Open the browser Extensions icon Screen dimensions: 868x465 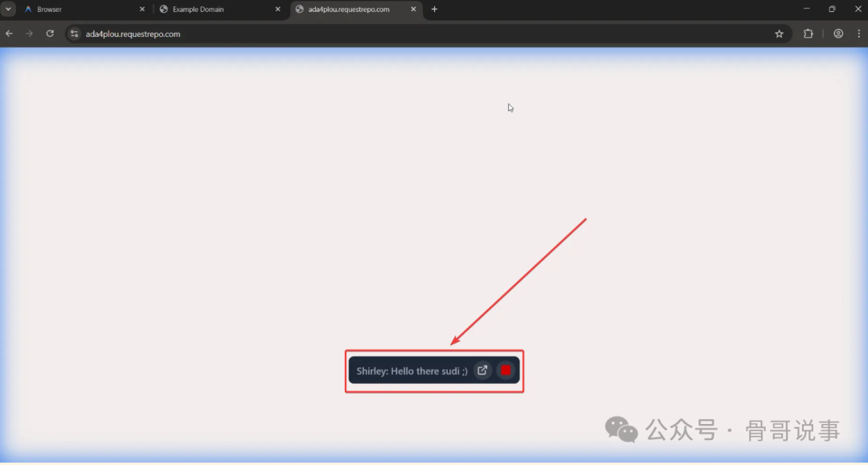click(x=808, y=34)
